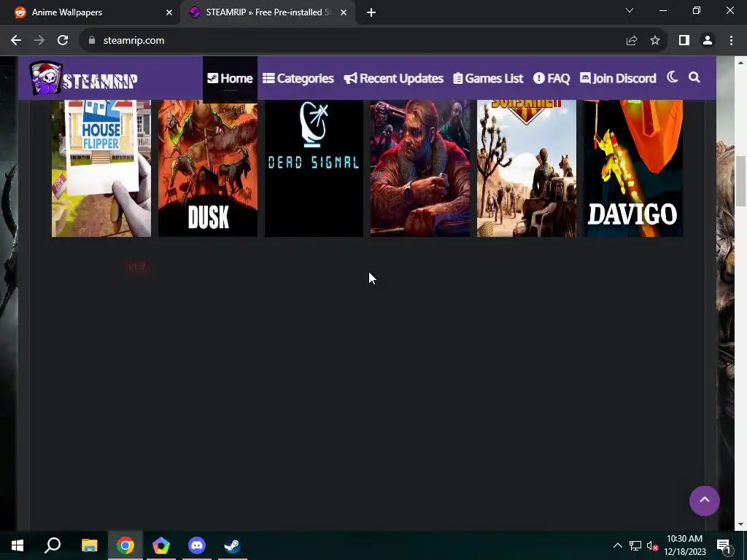Open the DUSK game thumbnail
Image resolution: width=747 pixels, height=560 pixels.
pos(208,168)
